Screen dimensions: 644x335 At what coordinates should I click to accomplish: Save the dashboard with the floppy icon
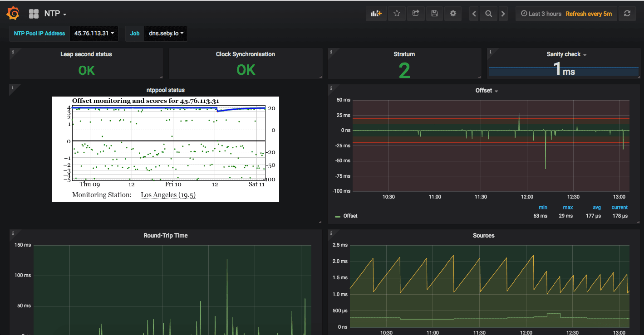point(434,14)
